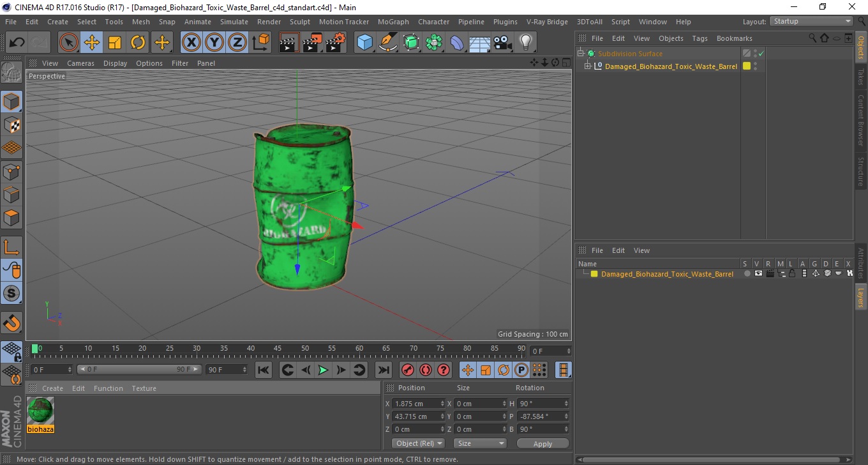Image resolution: width=868 pixels, height=465 pixels.
Task: Toggle Z axis lock
Action: (237, 43)
